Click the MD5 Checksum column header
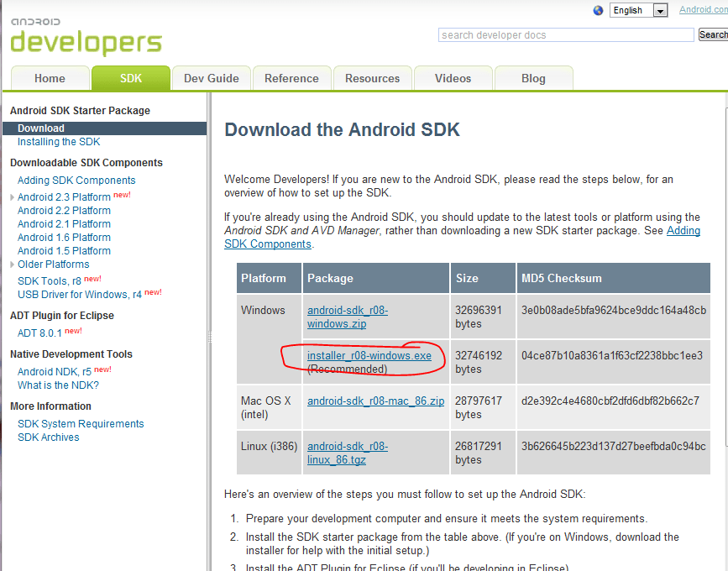Screen dimensions: 728x571 coord(613,278)
